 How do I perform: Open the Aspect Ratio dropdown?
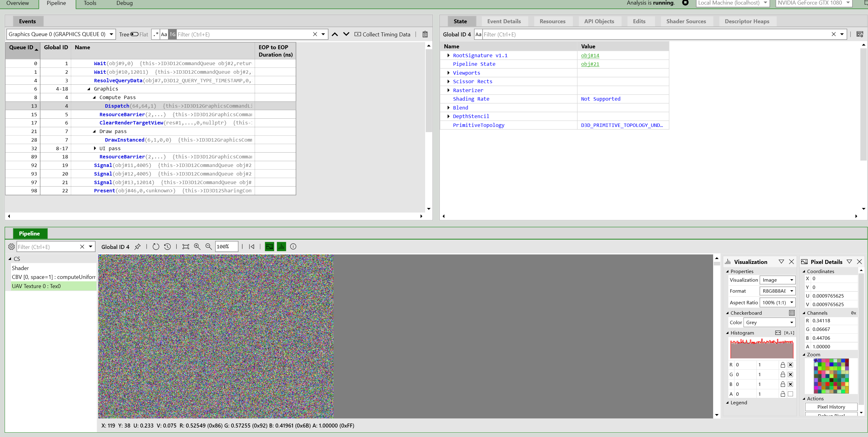777,302
